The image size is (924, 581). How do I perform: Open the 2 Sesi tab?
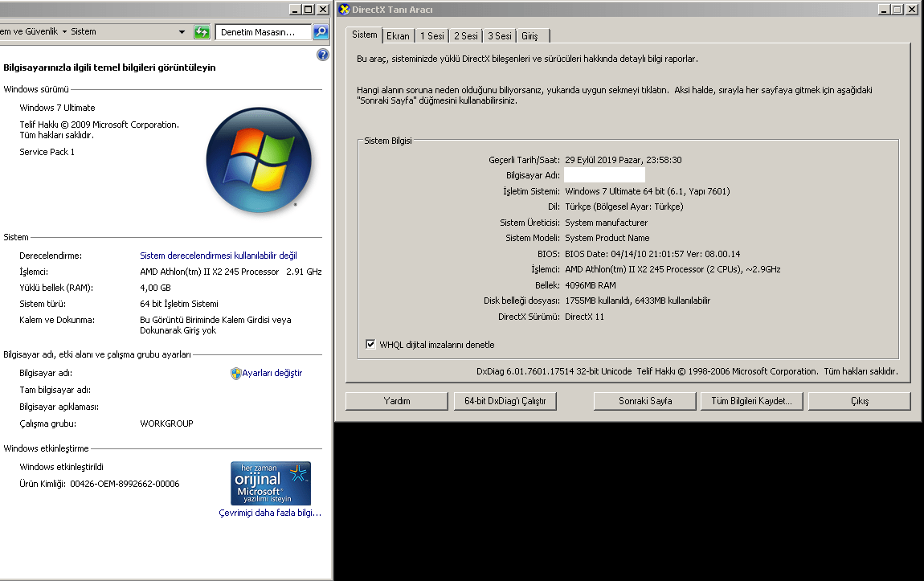point(465,36)
